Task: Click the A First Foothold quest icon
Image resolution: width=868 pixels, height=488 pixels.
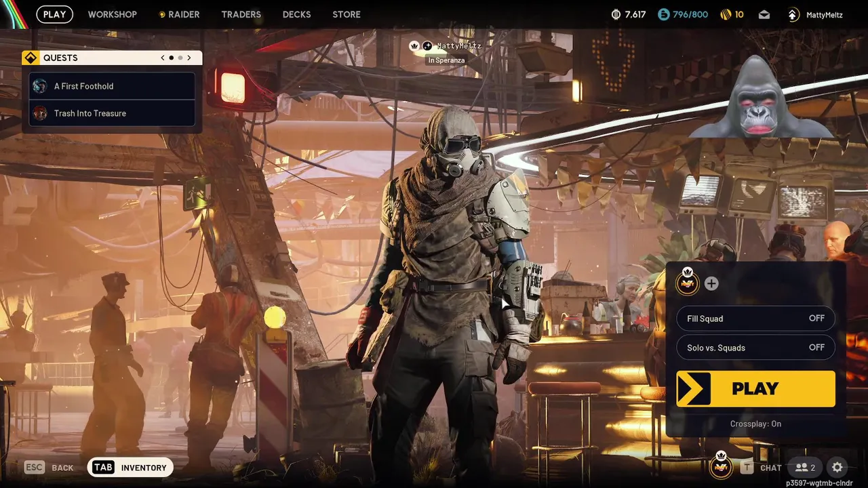Action: (40, 86)
